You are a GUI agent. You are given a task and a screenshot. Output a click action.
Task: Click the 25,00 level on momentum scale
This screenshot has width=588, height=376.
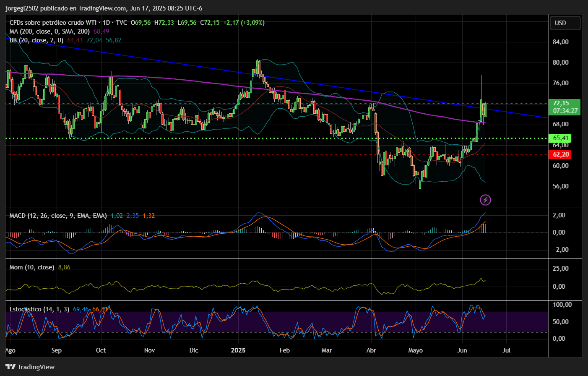tap(561, 269)
